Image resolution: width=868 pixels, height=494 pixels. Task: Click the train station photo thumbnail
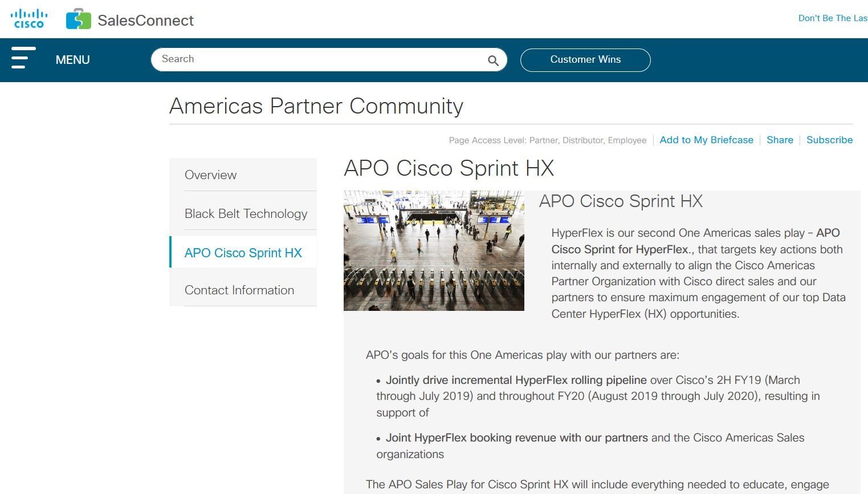click(x=434, y=250)
